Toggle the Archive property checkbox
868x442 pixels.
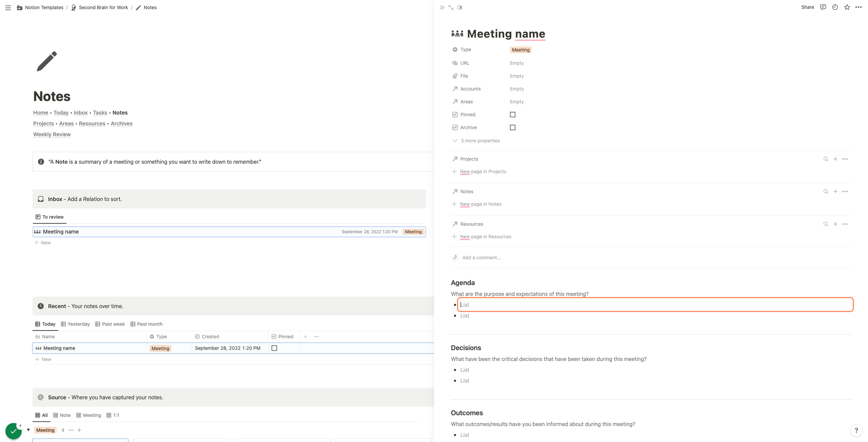click(513, 127)
